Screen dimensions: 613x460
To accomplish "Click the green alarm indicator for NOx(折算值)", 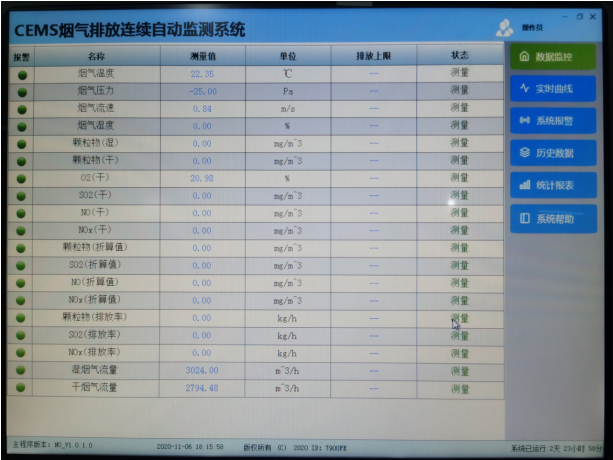I will (21, 301).
